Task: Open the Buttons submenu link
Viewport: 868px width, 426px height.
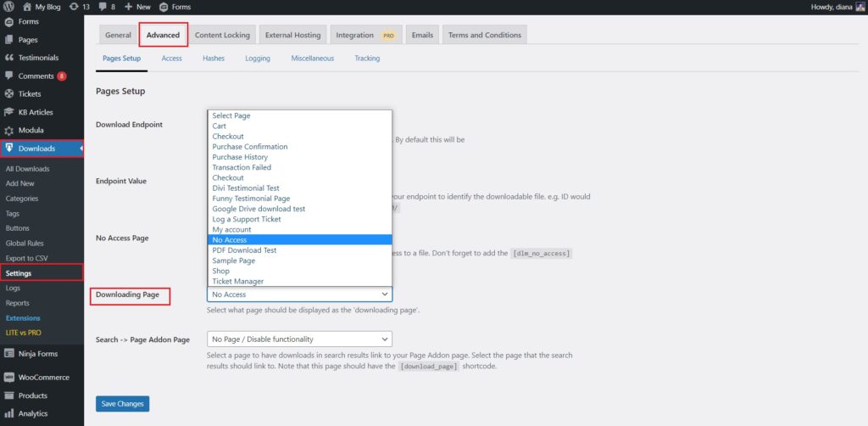Action: [18, 228]
